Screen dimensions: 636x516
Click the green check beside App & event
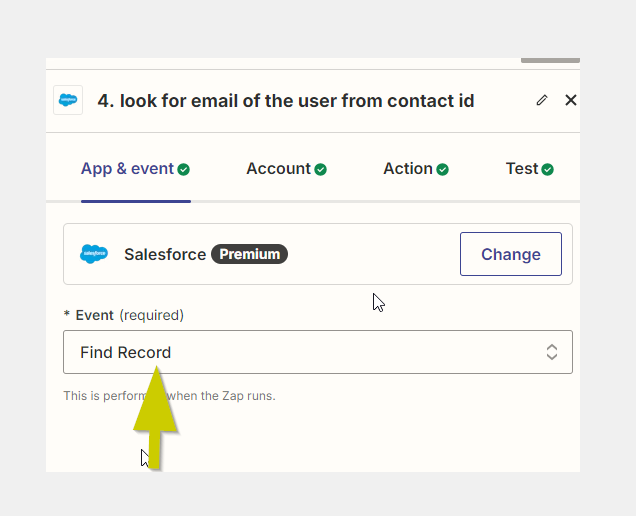(x=183, y=169)
